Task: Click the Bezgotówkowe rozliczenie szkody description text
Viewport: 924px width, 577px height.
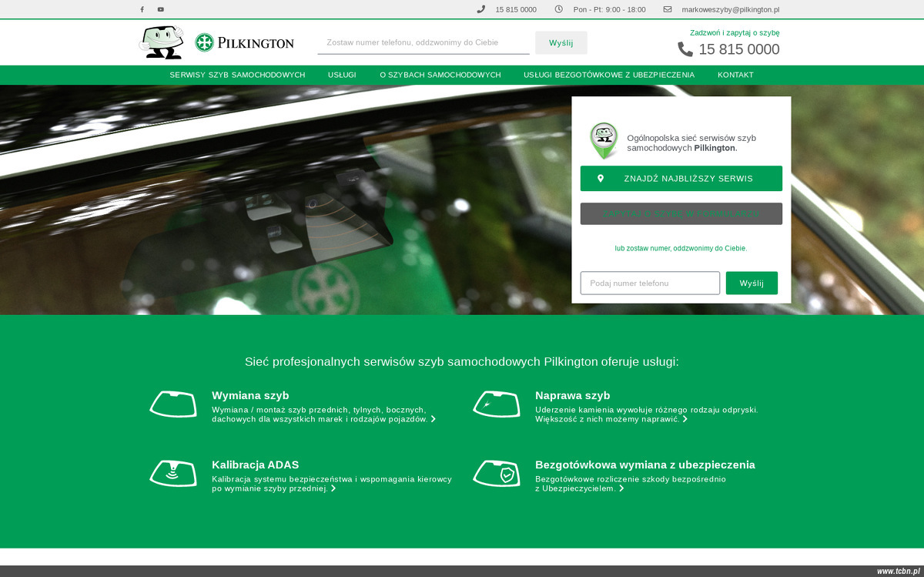Action: point(631,484)
